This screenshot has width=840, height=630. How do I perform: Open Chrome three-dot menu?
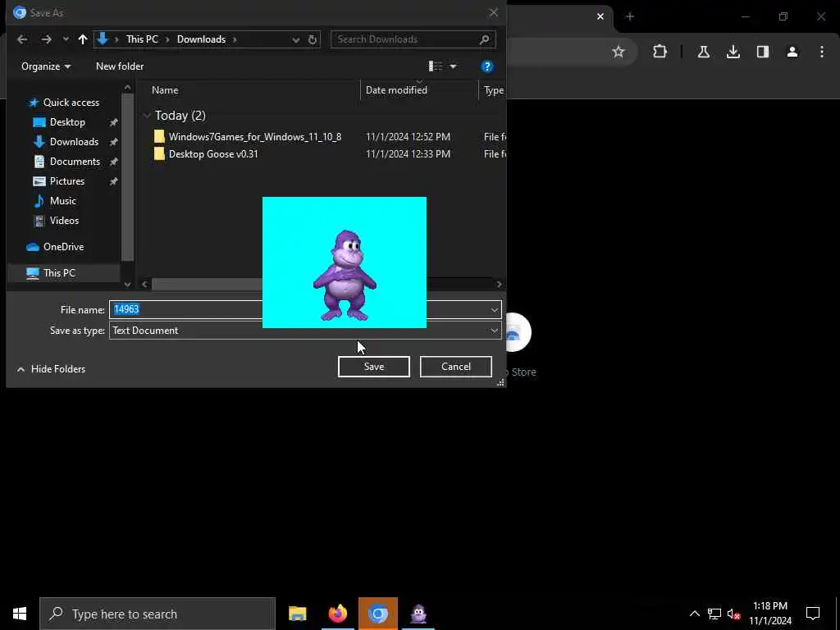822,52
